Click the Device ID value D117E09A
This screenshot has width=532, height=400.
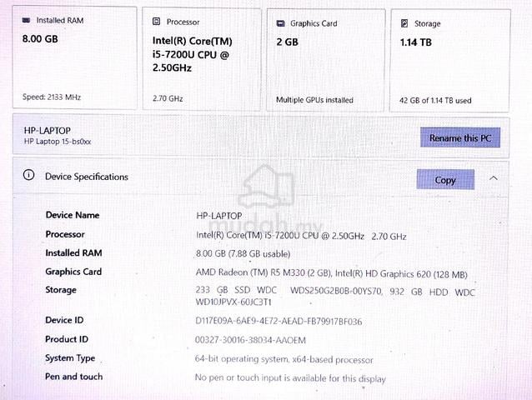click(279, 321)
